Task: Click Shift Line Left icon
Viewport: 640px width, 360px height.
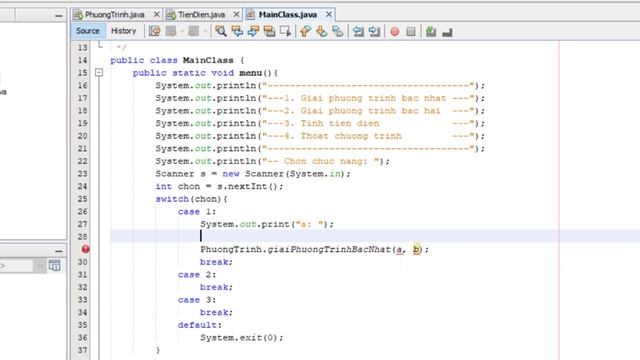Action: (x=358, y=31)
